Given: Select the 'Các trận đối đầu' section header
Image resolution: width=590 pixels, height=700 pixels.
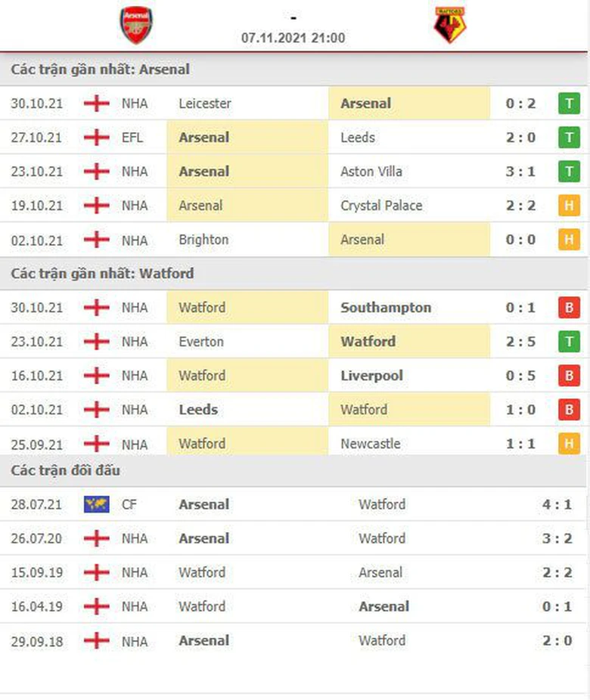Looking at the screenshot, I should [x=66, y=471].
